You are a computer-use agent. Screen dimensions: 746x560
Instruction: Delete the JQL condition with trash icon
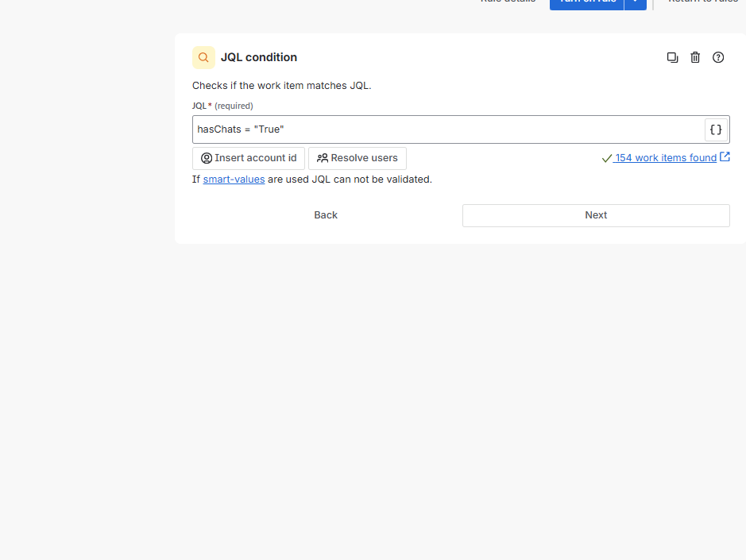(695, 57)
